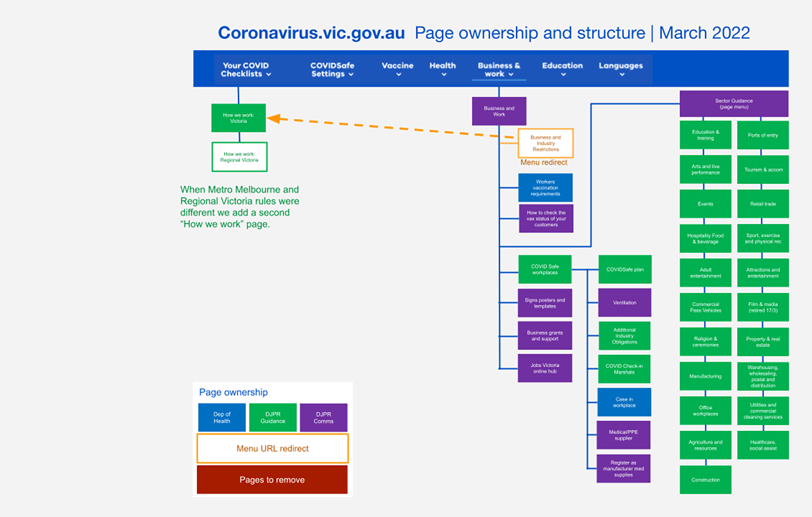
Task: Select the Ventilation box
Action: click(625, 302)
